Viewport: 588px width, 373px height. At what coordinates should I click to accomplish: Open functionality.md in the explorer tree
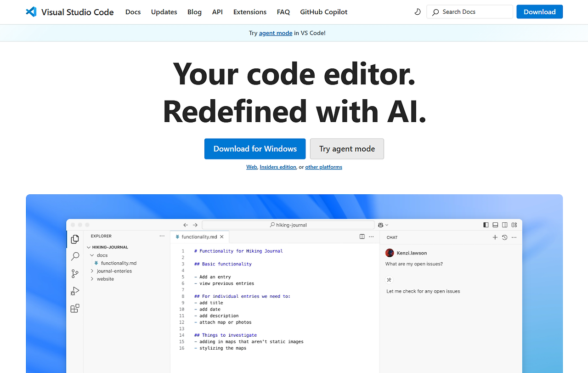[119, 263]
